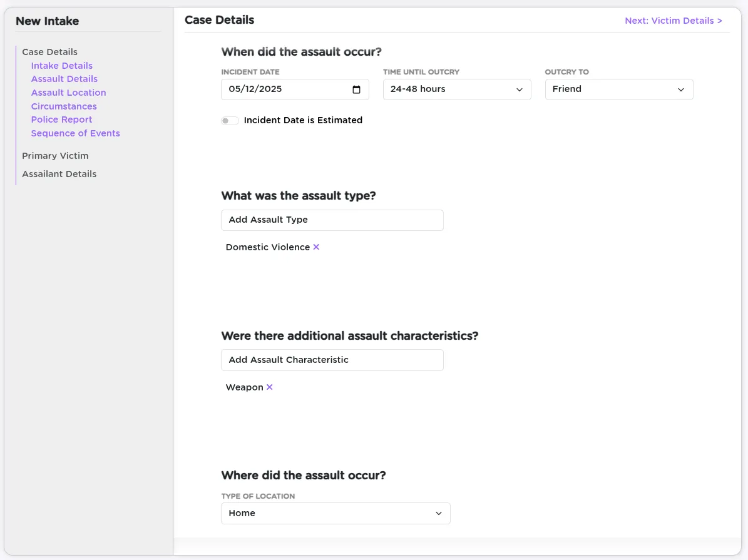Go to the Assault Details section

coord(64,79)
